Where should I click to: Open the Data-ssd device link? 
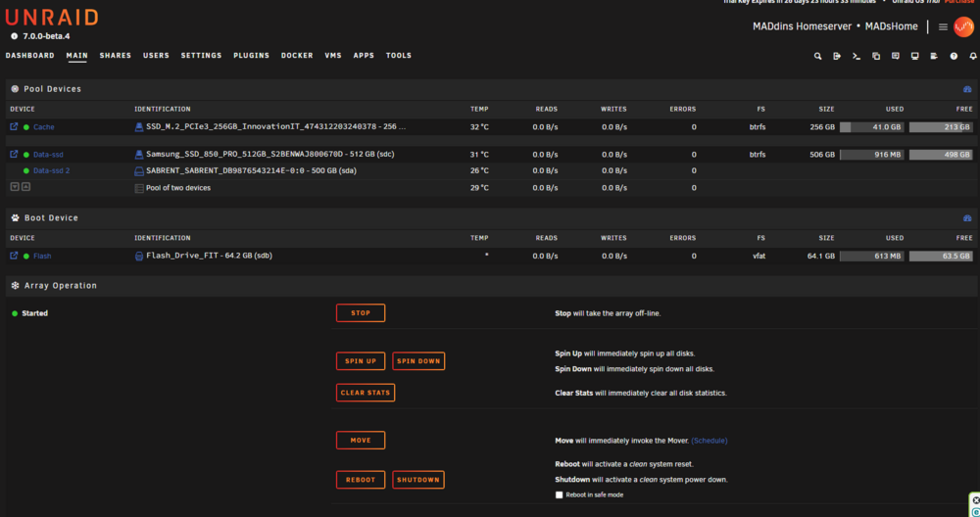pyautogui.click(x=48, y=155)
